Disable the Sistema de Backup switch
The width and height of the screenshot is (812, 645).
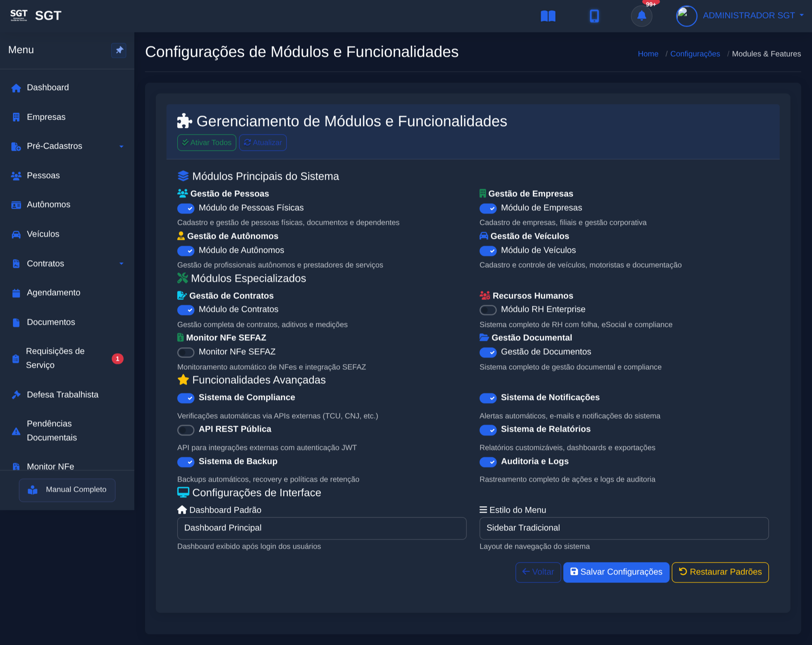(186, 462)
